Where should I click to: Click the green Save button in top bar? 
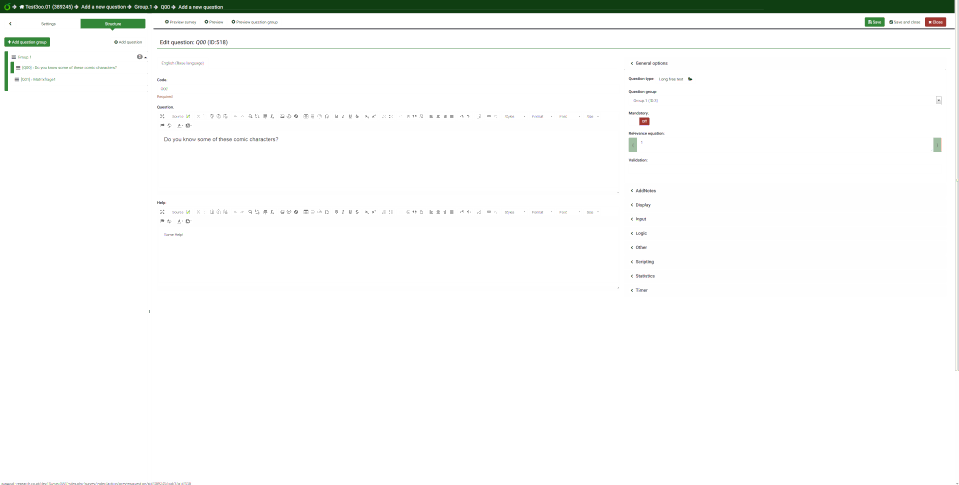tap(874, 21)
